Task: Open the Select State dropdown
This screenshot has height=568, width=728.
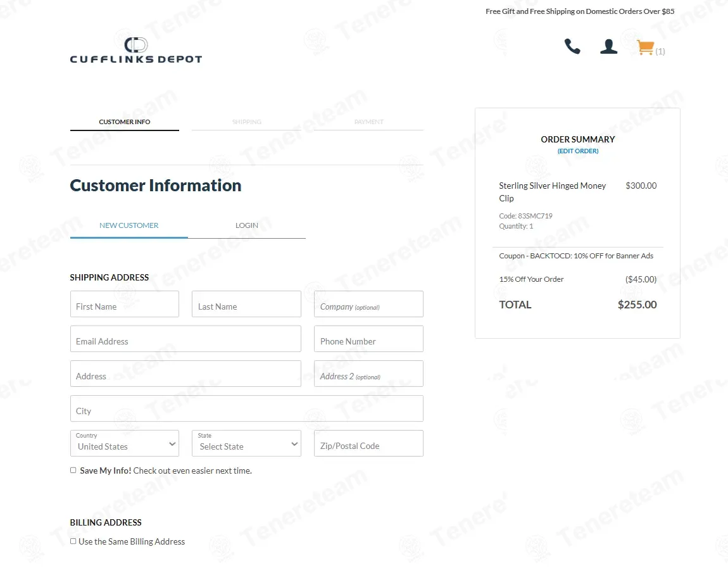Action: 246,443
